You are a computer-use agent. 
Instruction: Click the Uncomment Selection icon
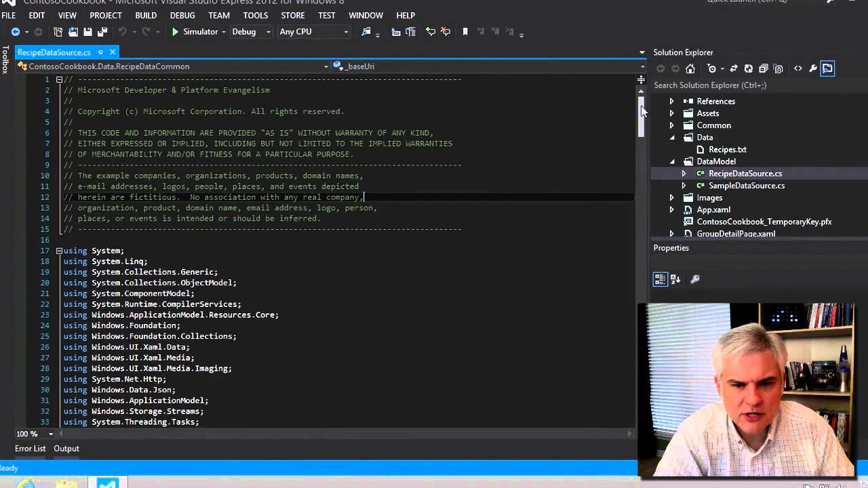pos(446,32)
